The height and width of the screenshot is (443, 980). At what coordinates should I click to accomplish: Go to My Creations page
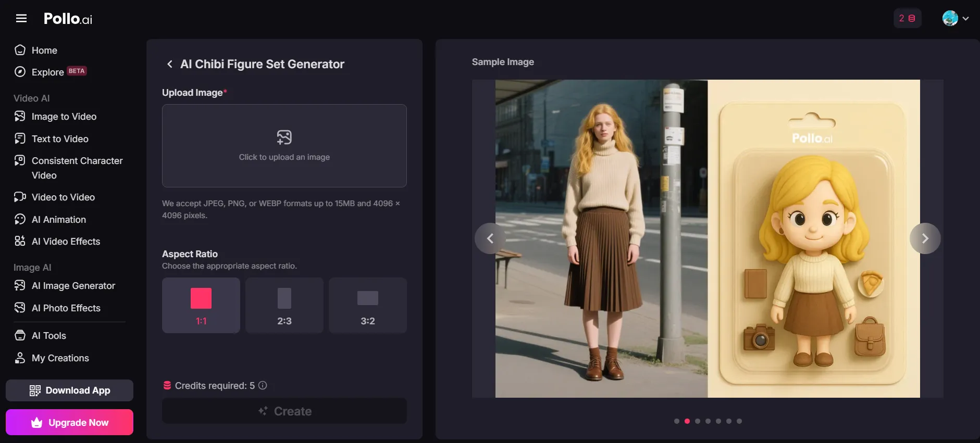60,358
